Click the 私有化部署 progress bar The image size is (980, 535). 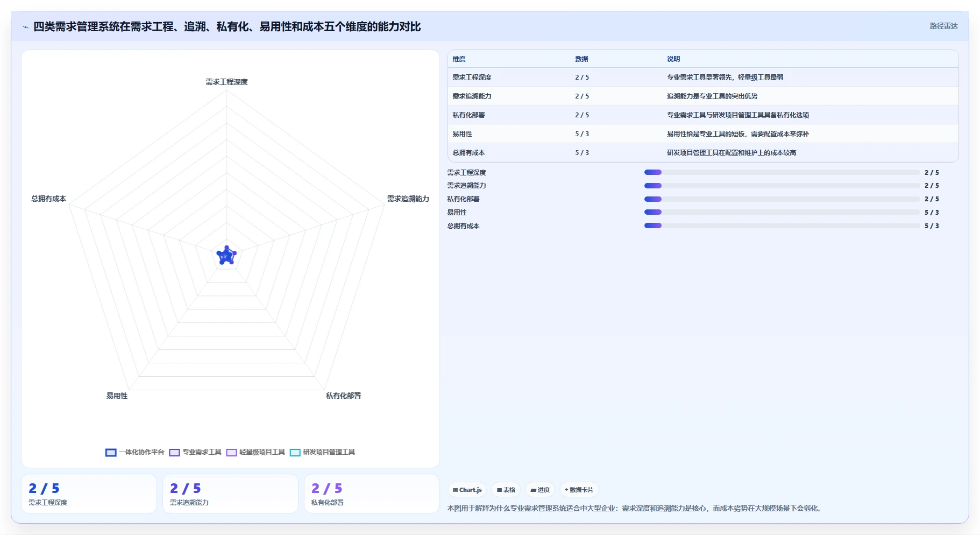(x=782, y=199)
